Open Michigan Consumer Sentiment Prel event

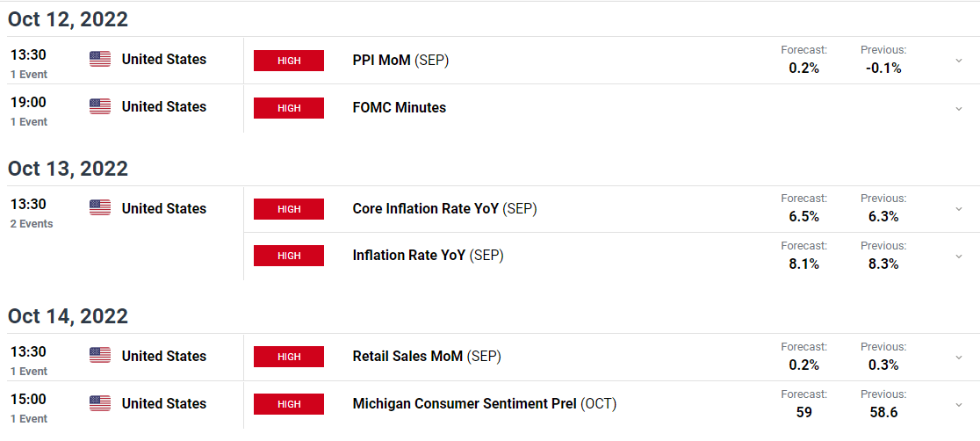pyautogui.click(x=484, y=404)
